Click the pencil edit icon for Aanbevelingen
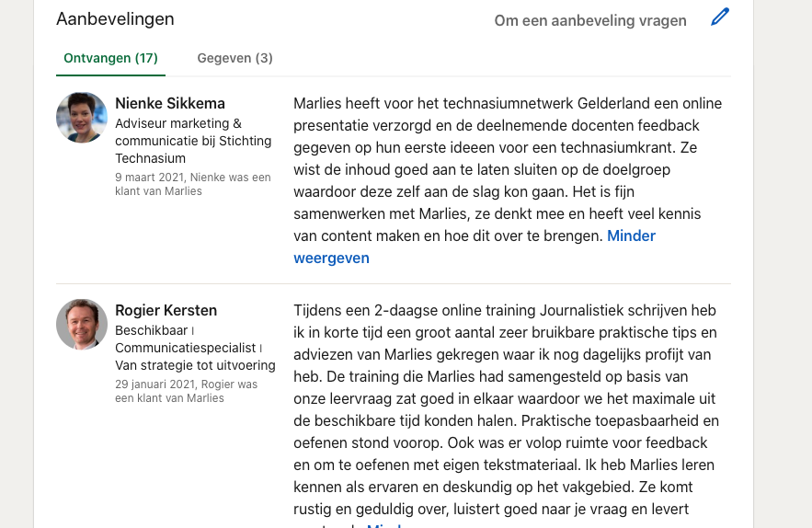Screen dimensions: 812x528 [720, 17]
